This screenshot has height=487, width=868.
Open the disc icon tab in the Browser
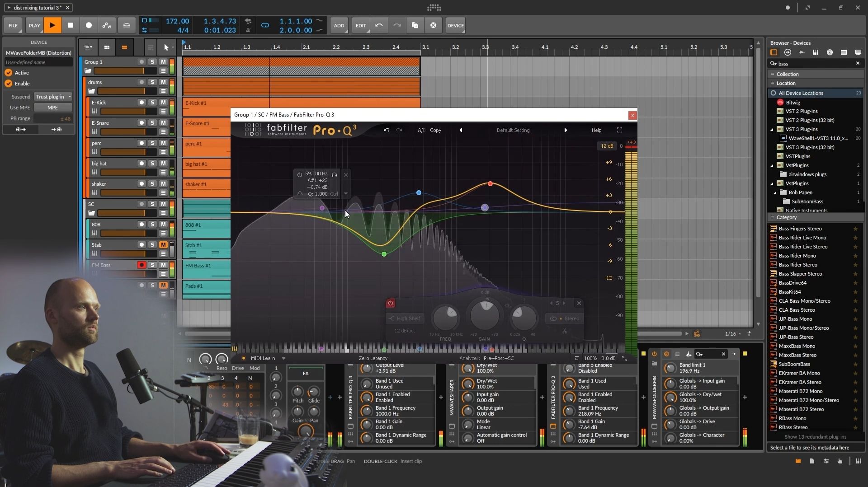[830, 52]
